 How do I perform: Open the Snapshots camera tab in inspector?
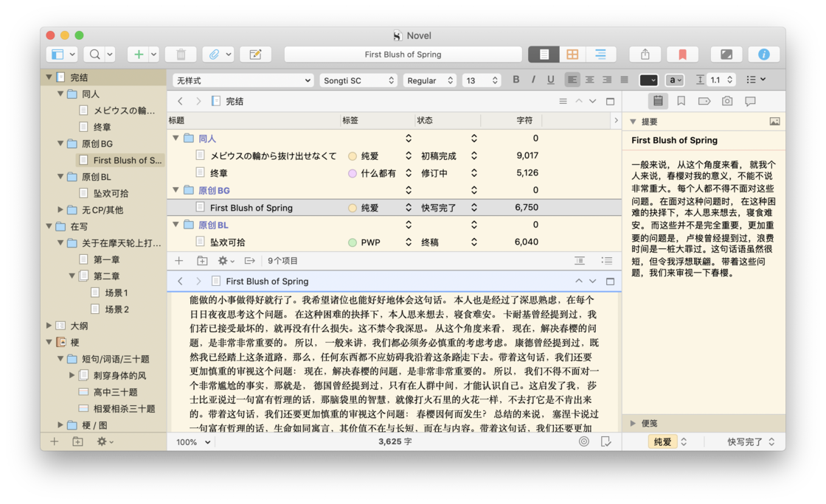point(727,101)
